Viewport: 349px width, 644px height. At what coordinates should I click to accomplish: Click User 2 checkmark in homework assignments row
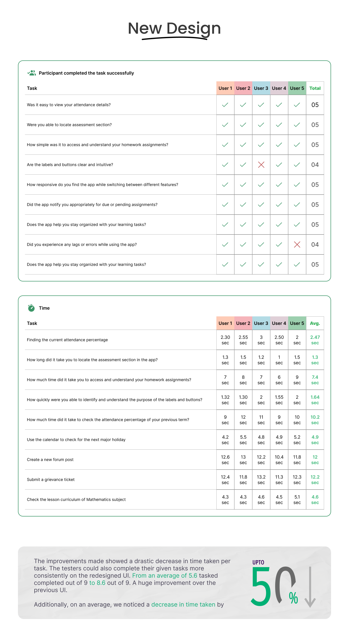point(243,145)
